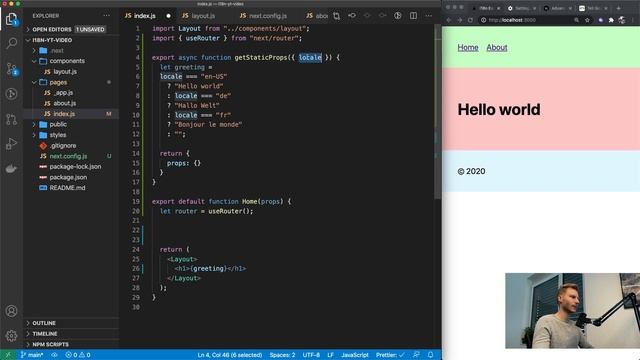640x360 pixels.
Task: Open the Search view in activity bar
Action: [11, 42]
